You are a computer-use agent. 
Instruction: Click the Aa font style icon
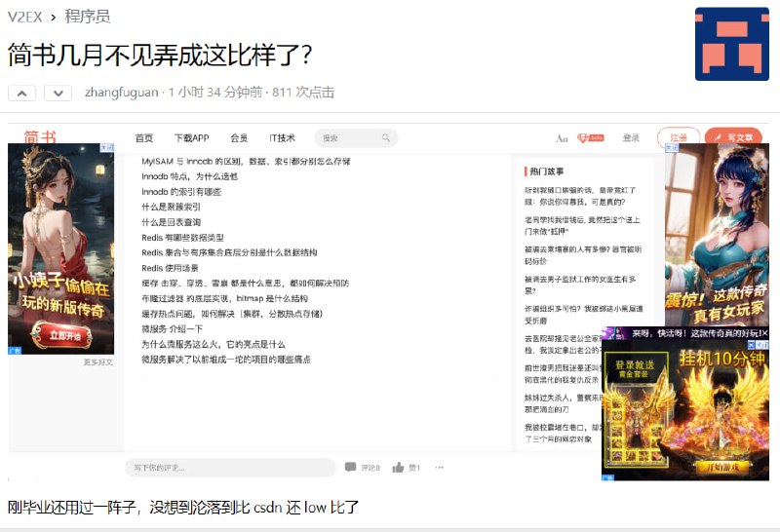[562, 138]
